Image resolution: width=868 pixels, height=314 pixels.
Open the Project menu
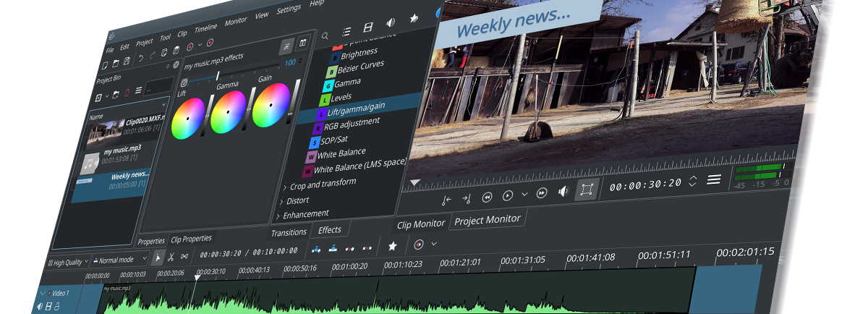click(x=145, y=43)
